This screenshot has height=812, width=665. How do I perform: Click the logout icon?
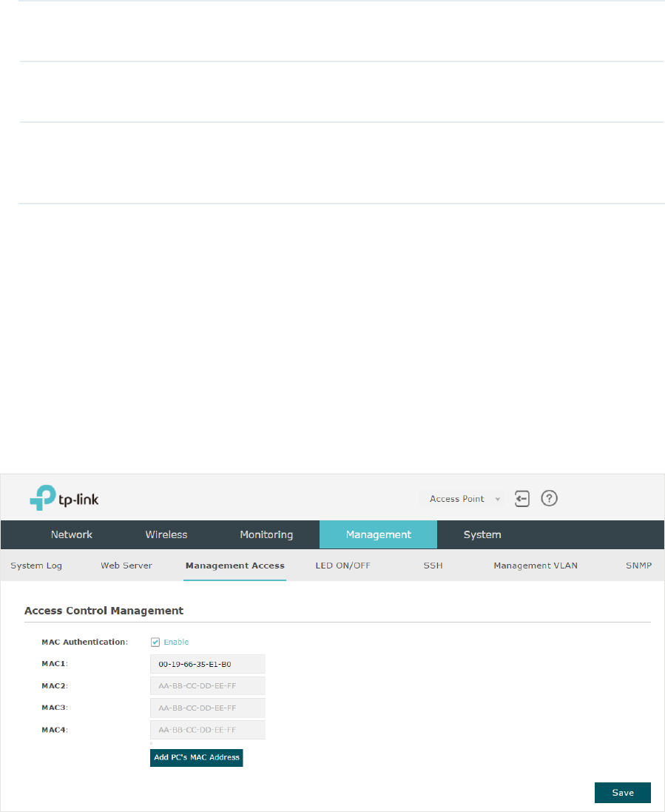(522, 499)
